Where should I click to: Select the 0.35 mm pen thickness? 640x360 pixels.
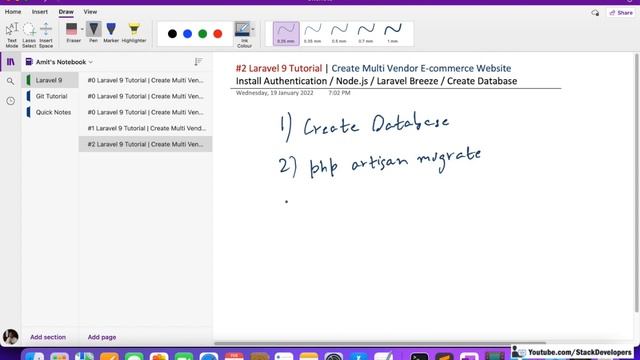pos(313,33)
